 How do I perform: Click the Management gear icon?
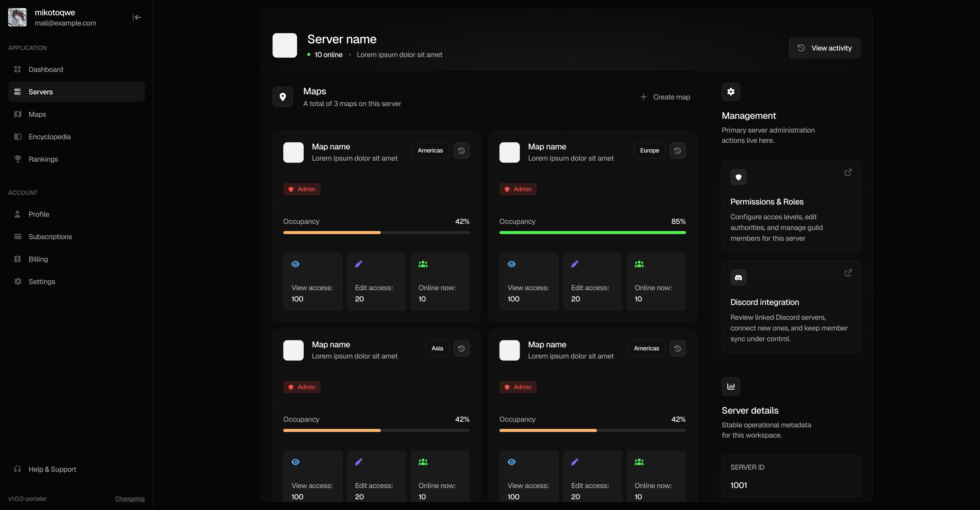[731, 92]
